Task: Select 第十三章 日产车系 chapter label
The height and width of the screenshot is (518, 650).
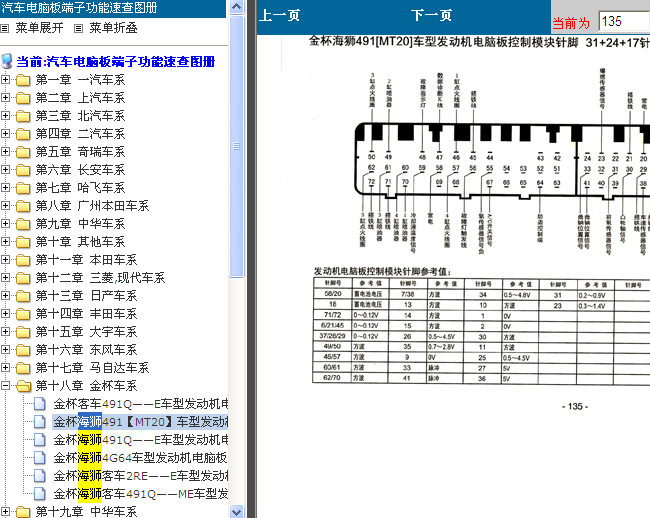Action: (x=86, y=296)
